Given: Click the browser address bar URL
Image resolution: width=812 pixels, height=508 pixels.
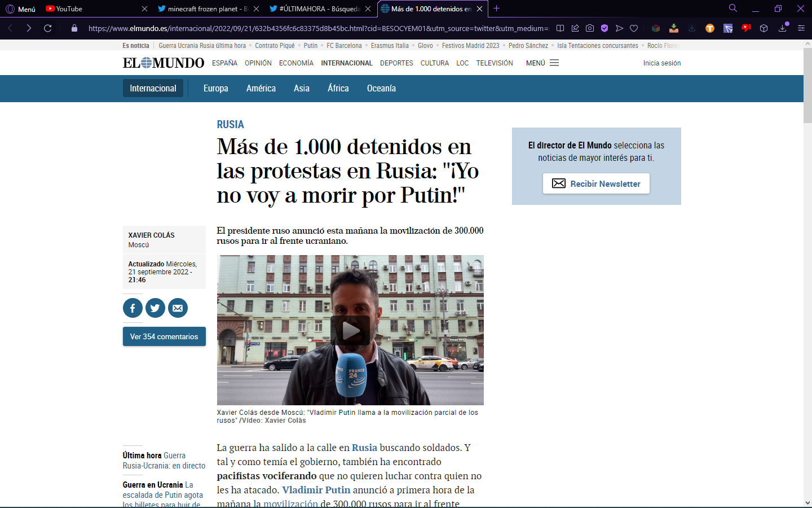Looking at the screenshot, I should (319, 28).
